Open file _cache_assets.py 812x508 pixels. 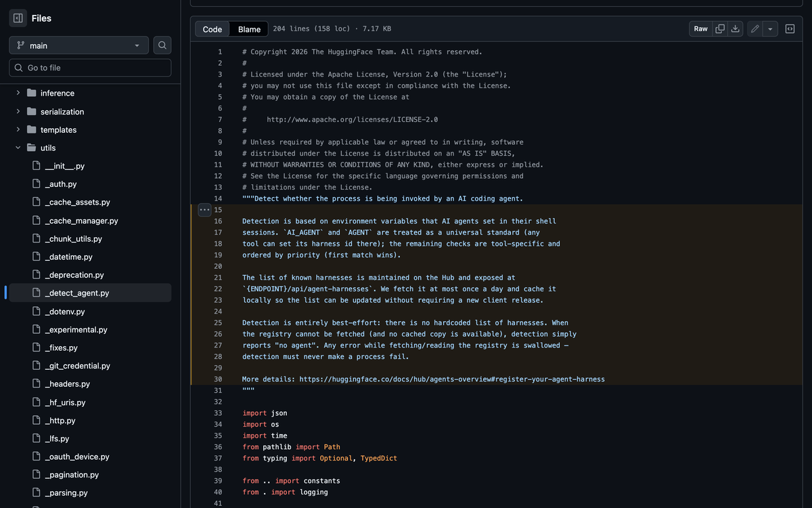point(77,203)
